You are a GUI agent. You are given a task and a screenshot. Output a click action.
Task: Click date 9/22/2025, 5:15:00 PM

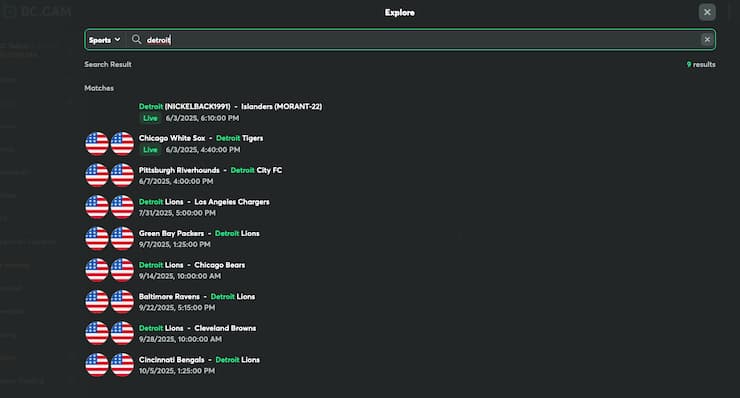point(177,308)
